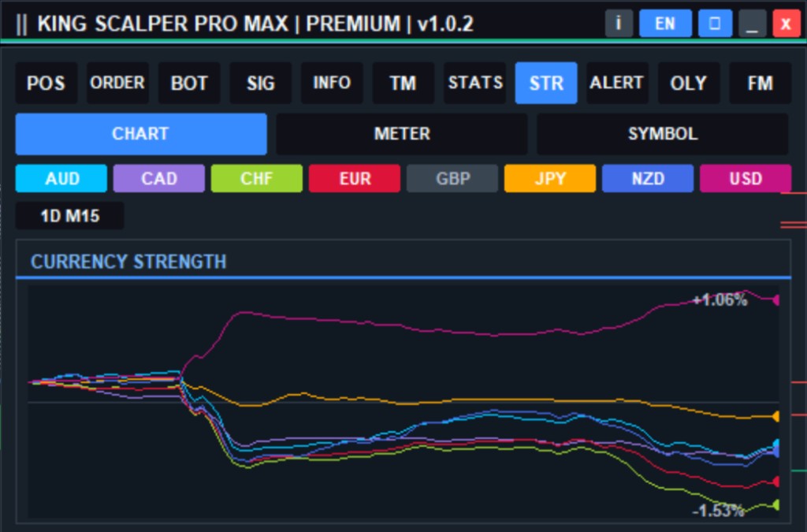Open the ALERT tab
Image resolution: width=807 pixels, height=532 pixels.
617,83
